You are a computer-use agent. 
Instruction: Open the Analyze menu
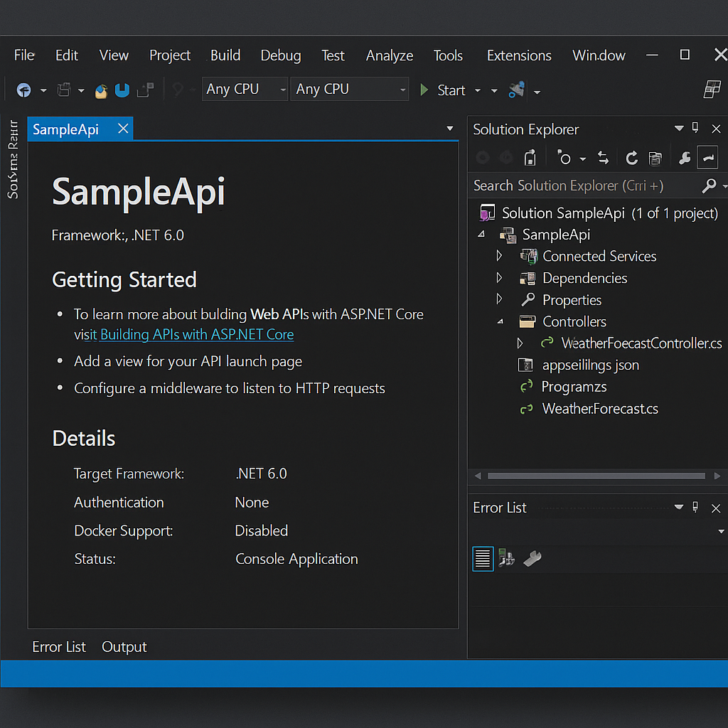pos(390,55)
